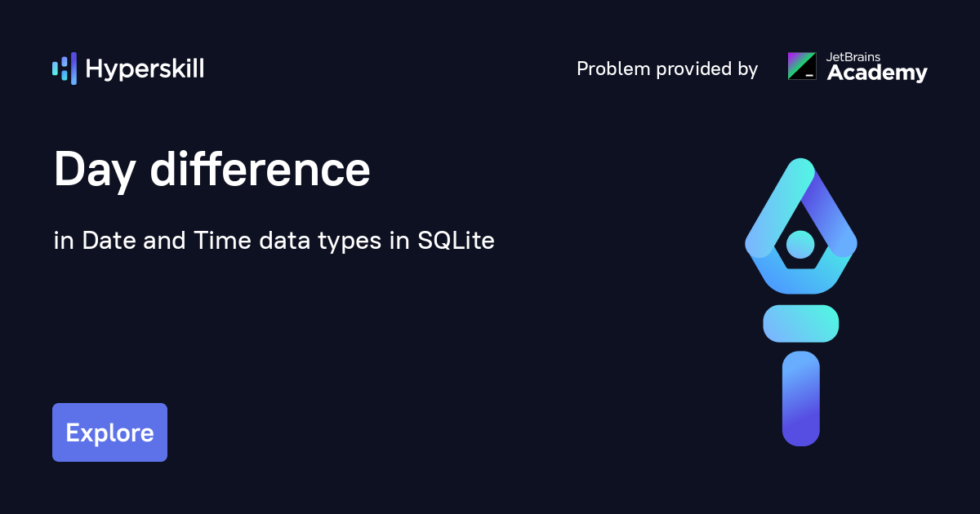Image resolution: width=980 pixels, height=514 pixels.
Task: Click the circle inside the pen nib
Action: (x=800, y=243)
